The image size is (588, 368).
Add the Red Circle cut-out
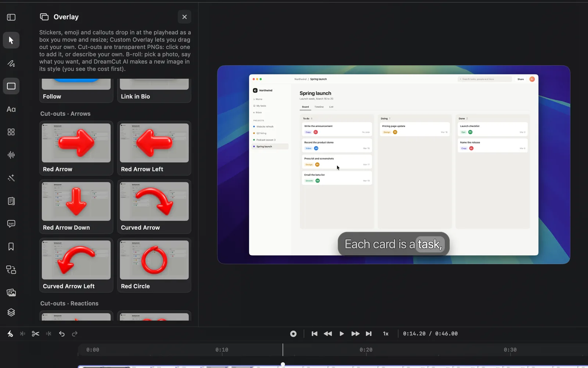(x=154, y=265)
